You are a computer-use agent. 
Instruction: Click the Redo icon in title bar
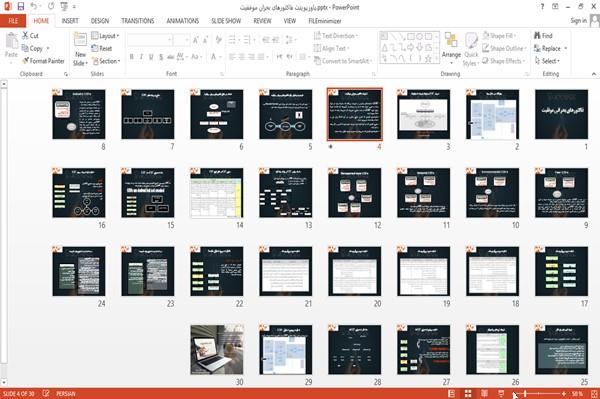(51, 6)
